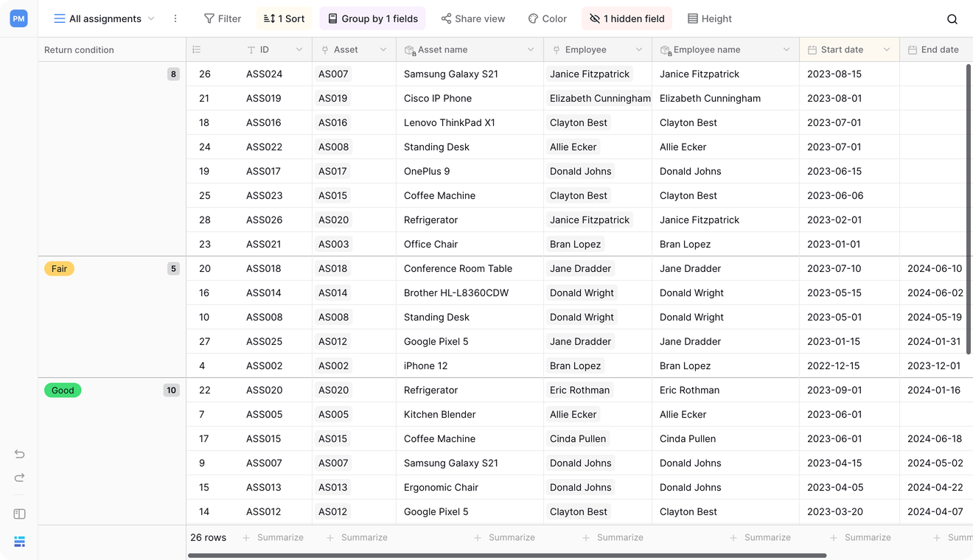The image size is (973, 560).
Task: Click Cinda Pullen employee tag
Action: (578, 438)
